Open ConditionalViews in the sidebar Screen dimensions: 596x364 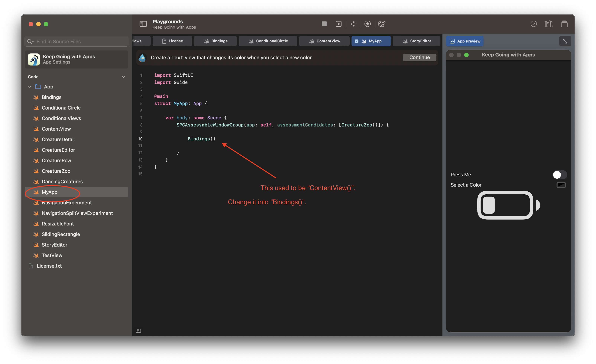pos(76,118)
